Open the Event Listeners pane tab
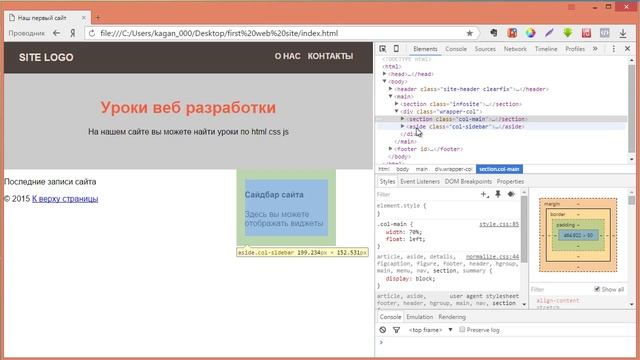 point(420,181)
